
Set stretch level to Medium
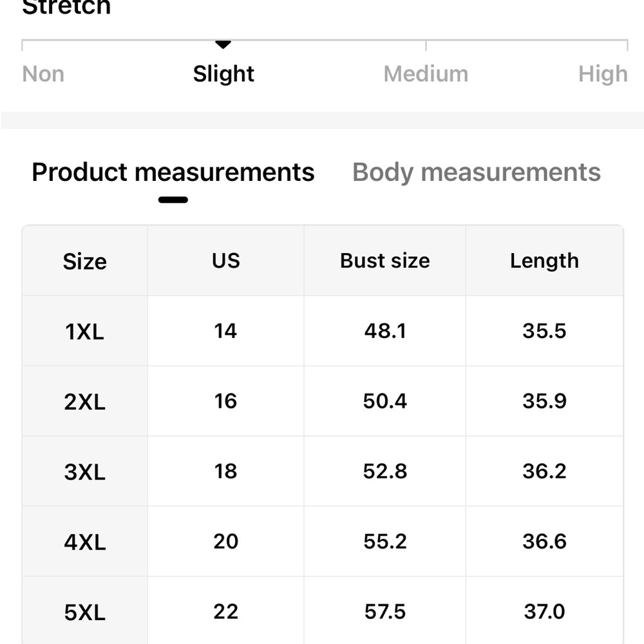tap(425, 73)
